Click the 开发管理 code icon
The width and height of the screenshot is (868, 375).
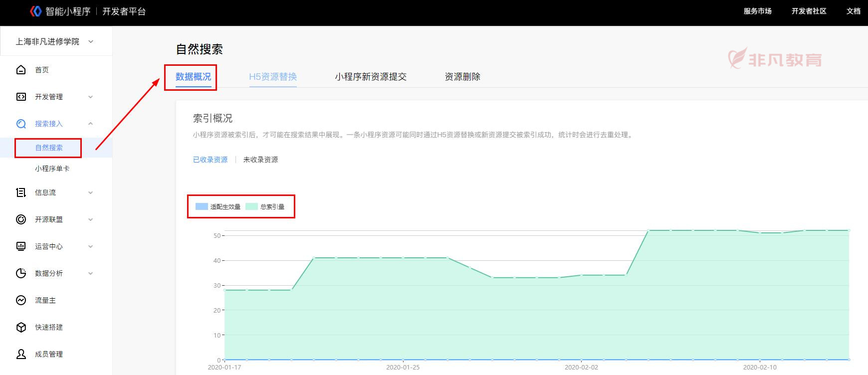21,97
